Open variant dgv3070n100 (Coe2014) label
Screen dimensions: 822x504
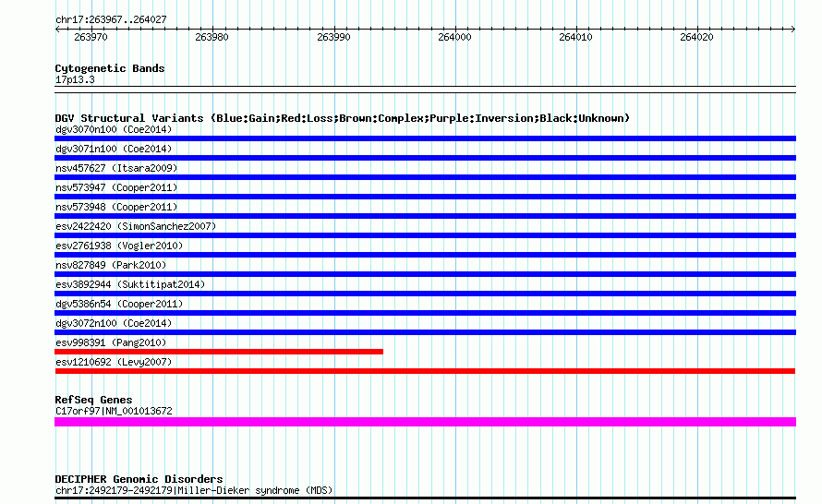tap(114, 129)
